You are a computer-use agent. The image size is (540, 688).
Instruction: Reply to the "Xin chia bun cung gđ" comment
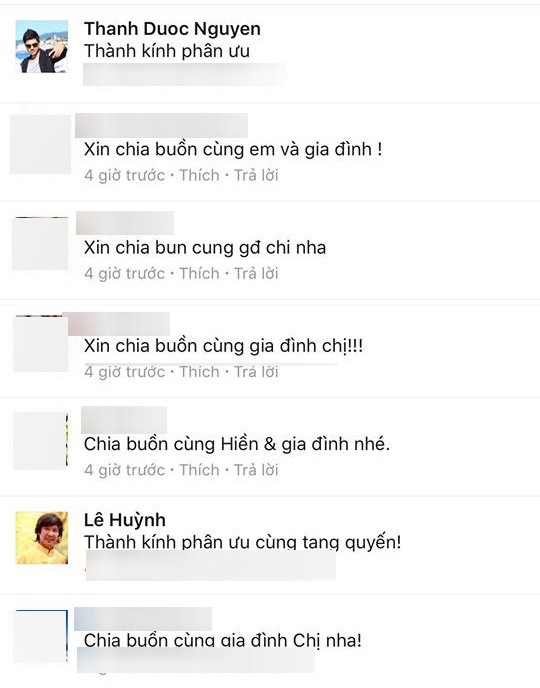256,273
